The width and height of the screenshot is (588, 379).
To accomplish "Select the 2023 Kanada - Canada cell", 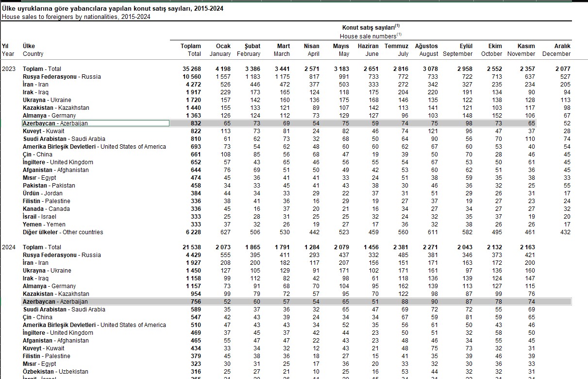I will pyautogui.click(x=46, y=209).
